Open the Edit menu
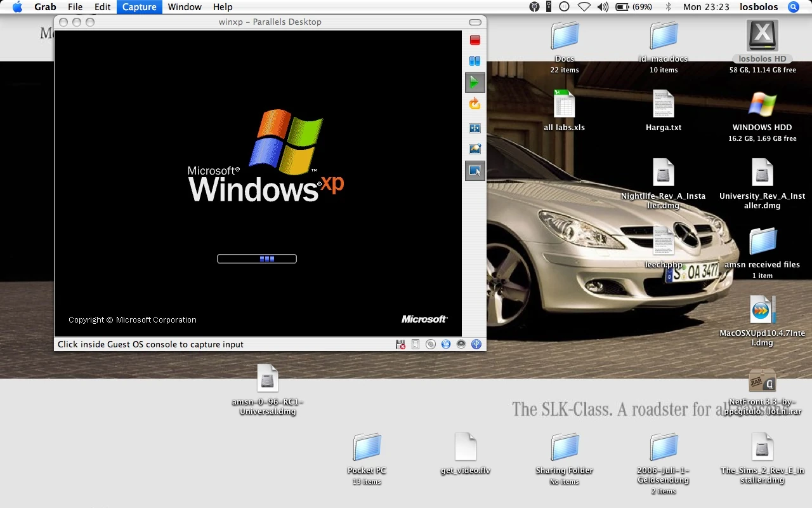812x508 pixels. coord(103,7)
